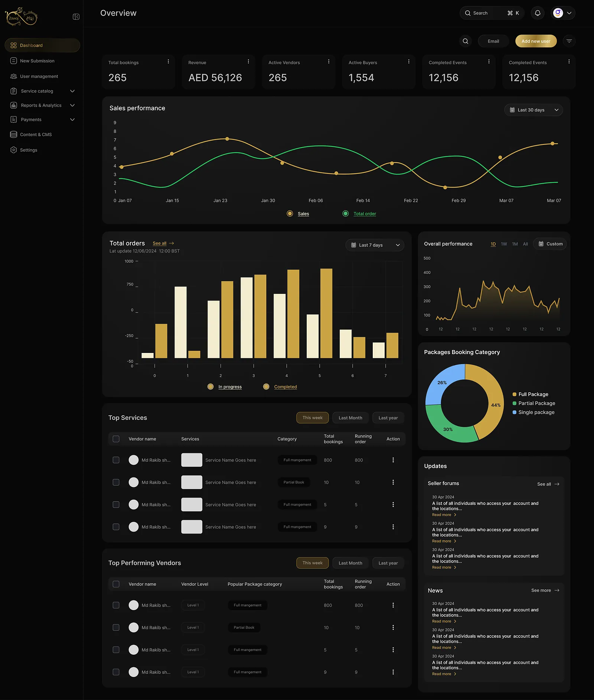Check the Partial Book service row checkbox

116,482
